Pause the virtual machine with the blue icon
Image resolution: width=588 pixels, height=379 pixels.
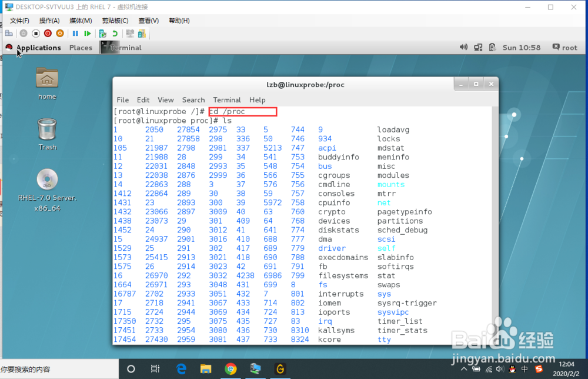[x=75, y=34]
